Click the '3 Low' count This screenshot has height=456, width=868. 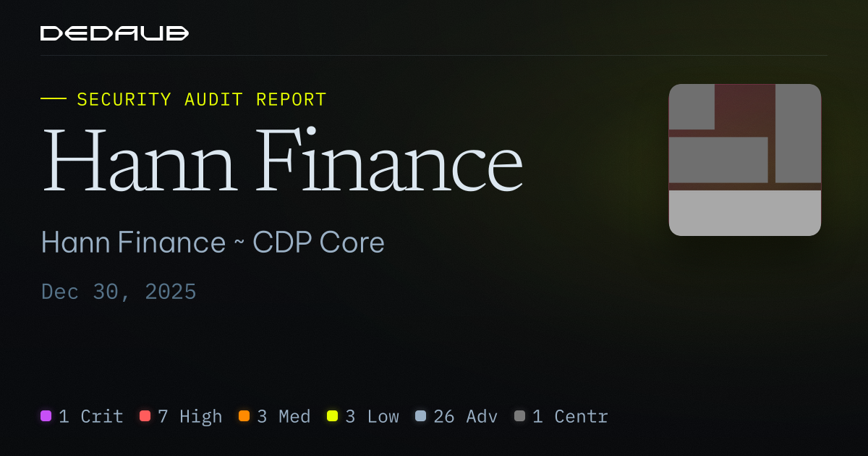click(372, 416)
